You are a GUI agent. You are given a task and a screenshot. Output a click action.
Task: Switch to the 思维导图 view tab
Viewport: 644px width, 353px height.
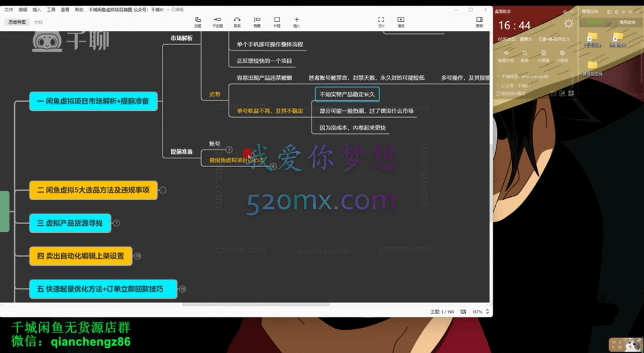17,22
